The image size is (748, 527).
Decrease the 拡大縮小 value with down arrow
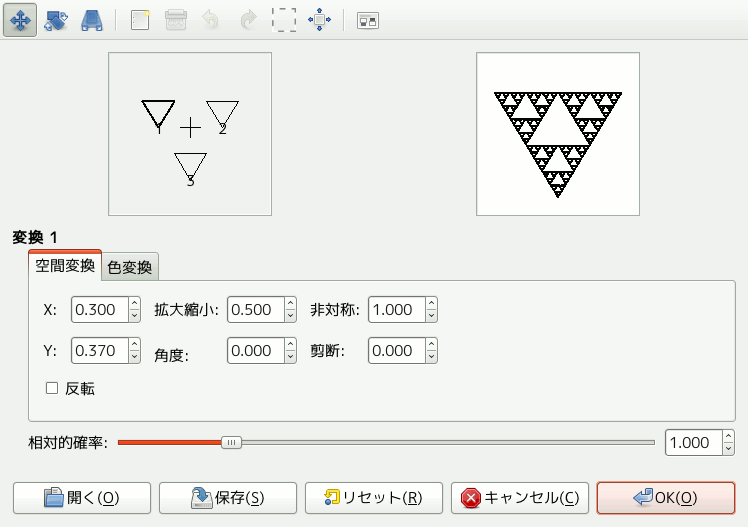point(291,316)
